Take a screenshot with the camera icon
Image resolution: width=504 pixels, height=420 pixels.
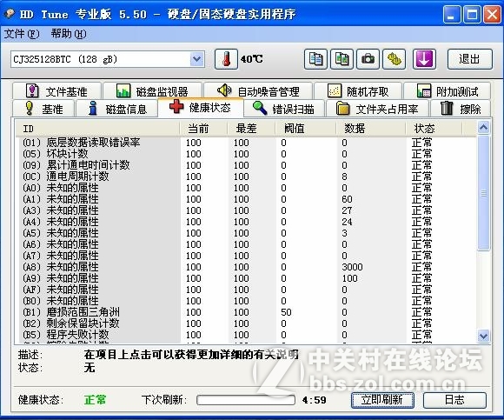pyautogui.click(x=368, y=59)
